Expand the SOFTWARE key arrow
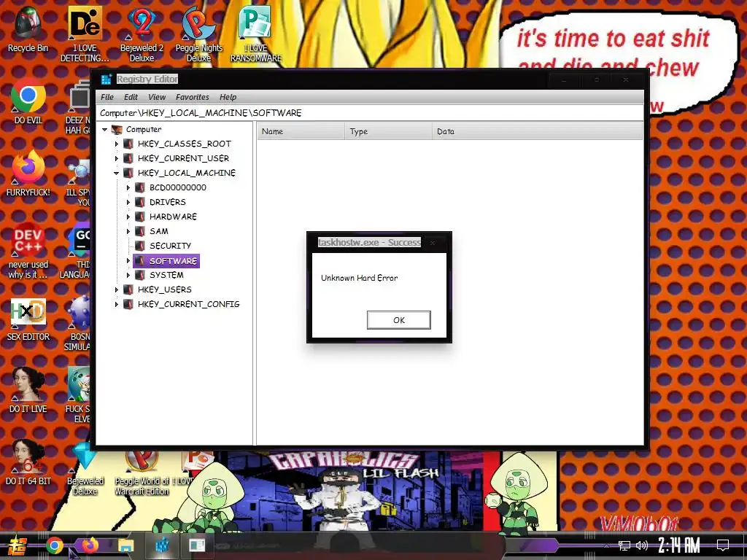 [128, 261]
